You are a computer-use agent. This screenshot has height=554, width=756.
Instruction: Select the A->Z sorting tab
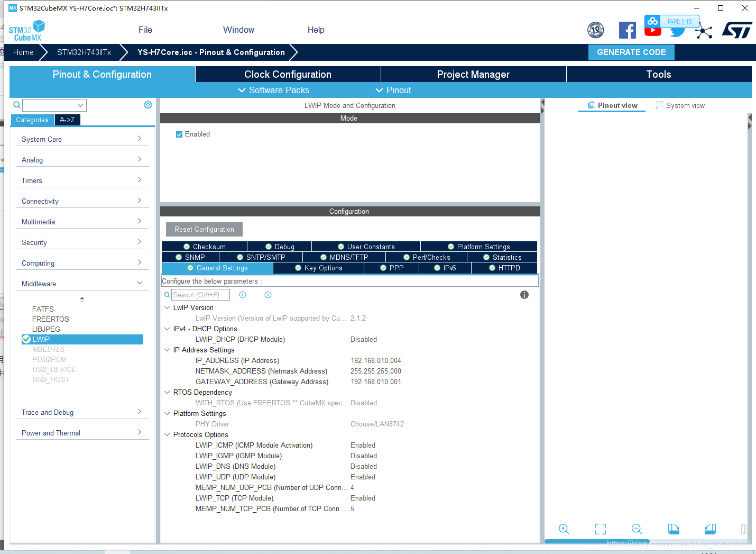67,120
